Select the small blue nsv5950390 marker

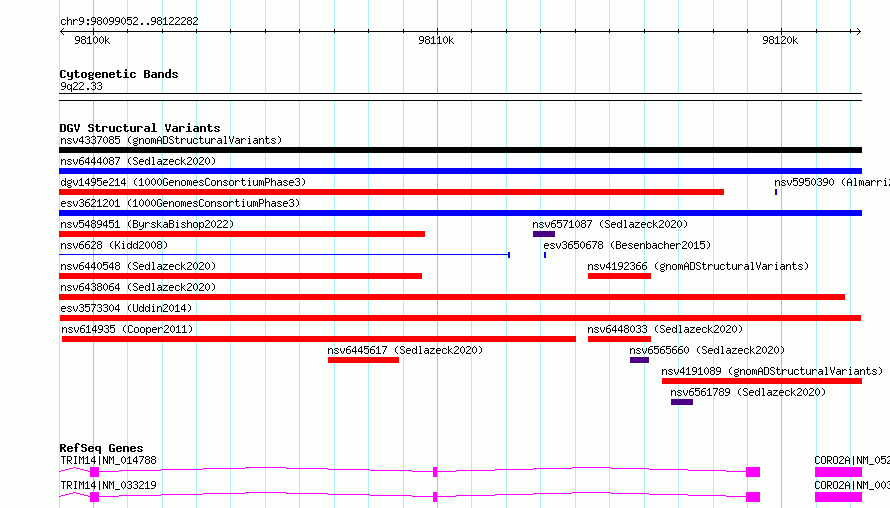coord(776,192)
